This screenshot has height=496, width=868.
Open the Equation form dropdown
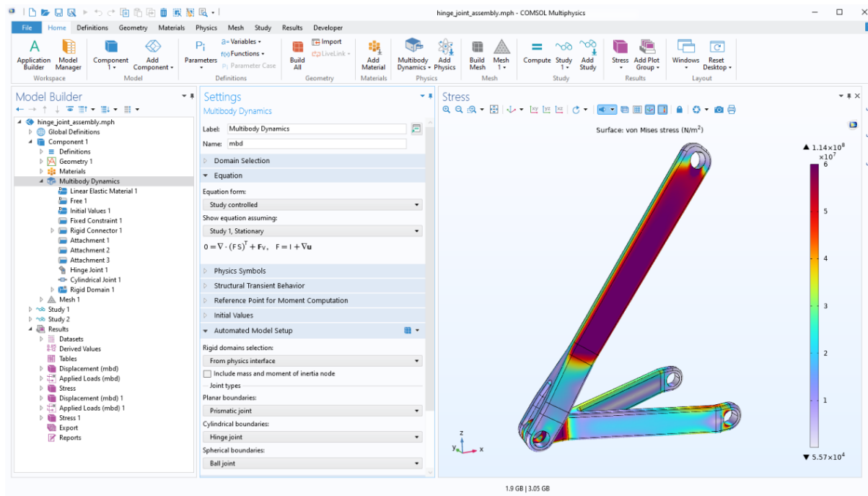pyautogui.click(x=312, y=205)
